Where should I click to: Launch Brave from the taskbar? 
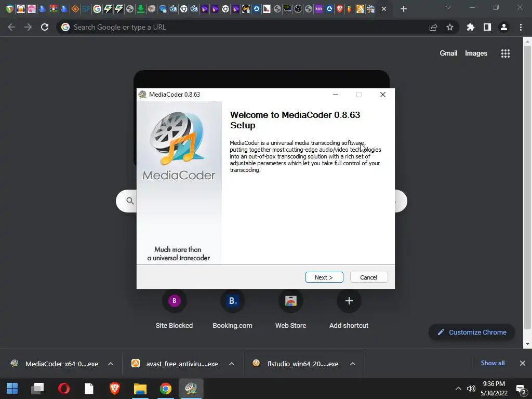pos(114,389)
